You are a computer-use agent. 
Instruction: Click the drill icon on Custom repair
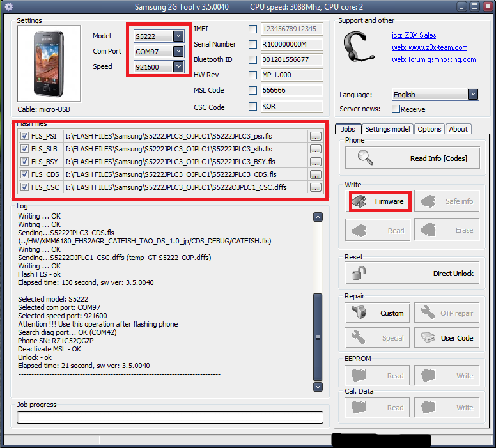coord(359,313)
